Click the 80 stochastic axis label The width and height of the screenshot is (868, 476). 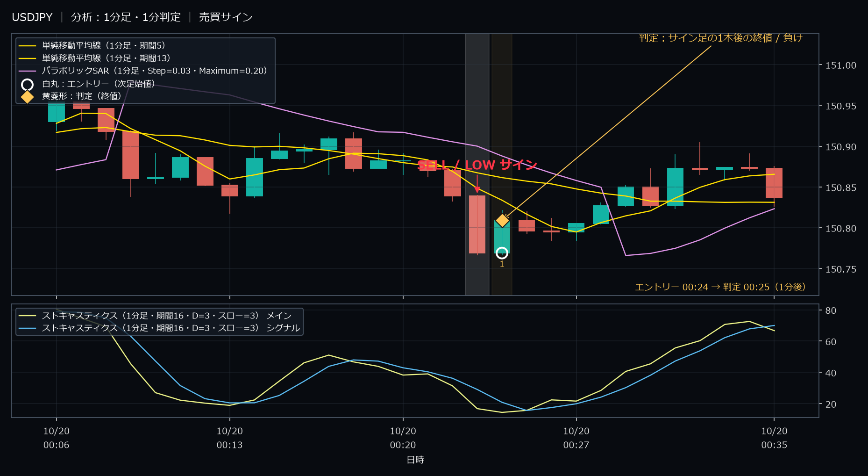pyautogui.click(x=831, y=310)
